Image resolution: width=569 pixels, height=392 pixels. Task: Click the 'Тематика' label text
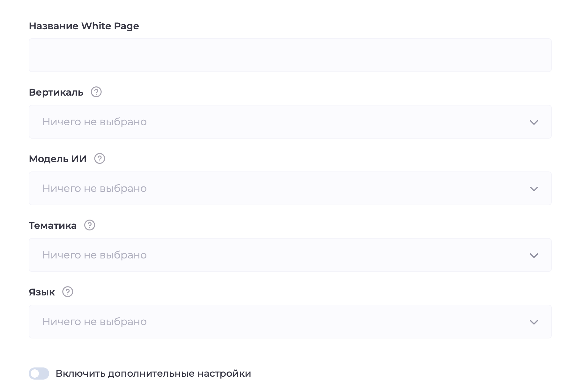coord(53,226)
